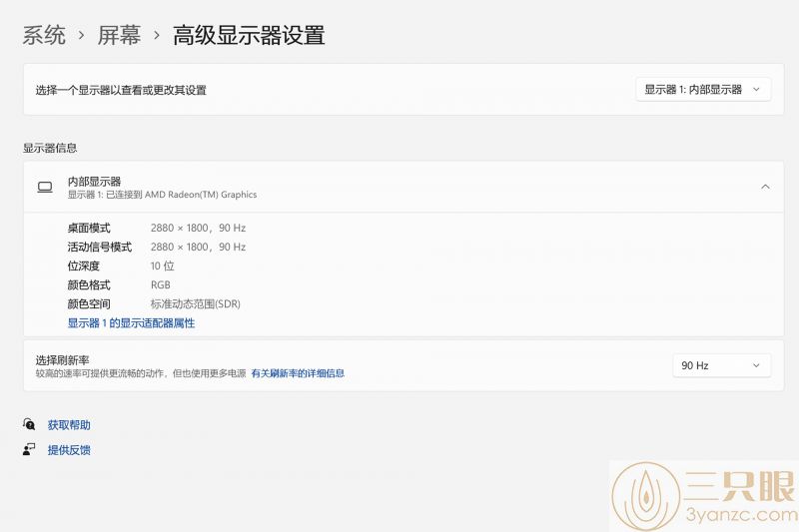Click the 提供反馈 link
The width and height of the screenshot is (799, 532).
(69, 450)
